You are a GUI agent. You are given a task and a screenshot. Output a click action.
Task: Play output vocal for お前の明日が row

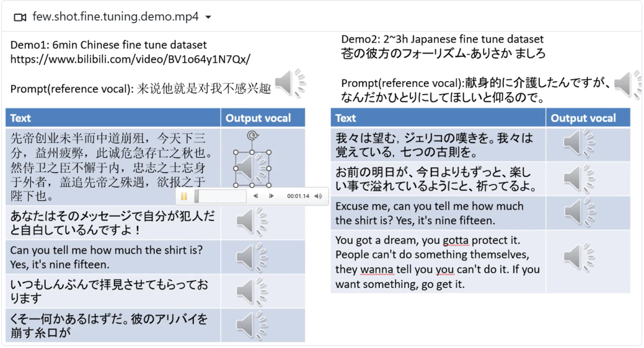click(579, 179)
